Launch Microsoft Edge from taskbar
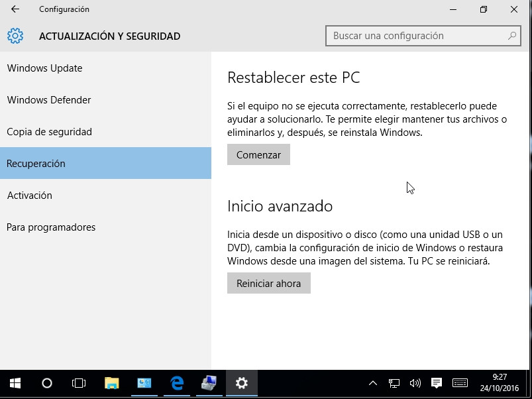 pyautogui.click(x=177, y=383)
